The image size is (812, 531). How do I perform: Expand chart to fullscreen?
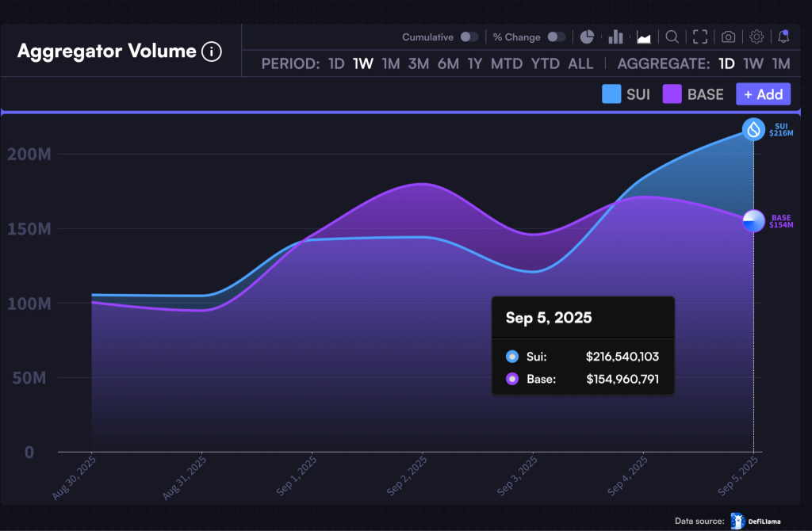click(699, 37)
